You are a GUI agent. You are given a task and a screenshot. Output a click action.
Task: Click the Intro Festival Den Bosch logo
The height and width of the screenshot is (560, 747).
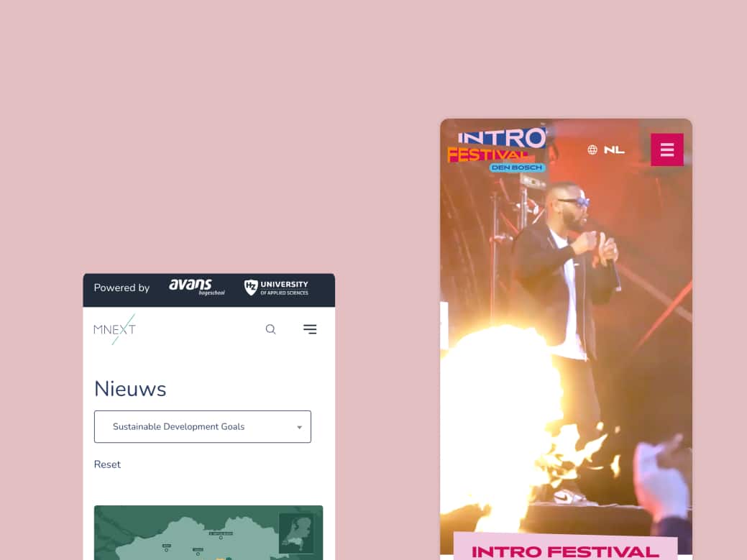click(x=496, y=150)
